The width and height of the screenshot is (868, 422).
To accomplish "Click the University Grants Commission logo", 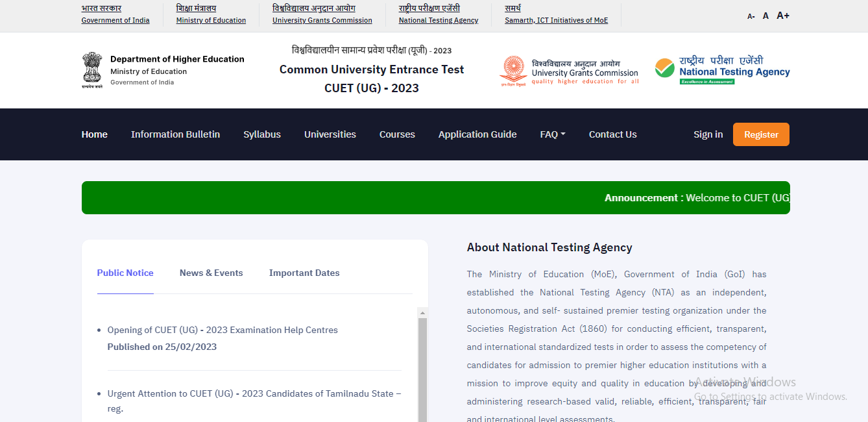I will click(570, 71).
